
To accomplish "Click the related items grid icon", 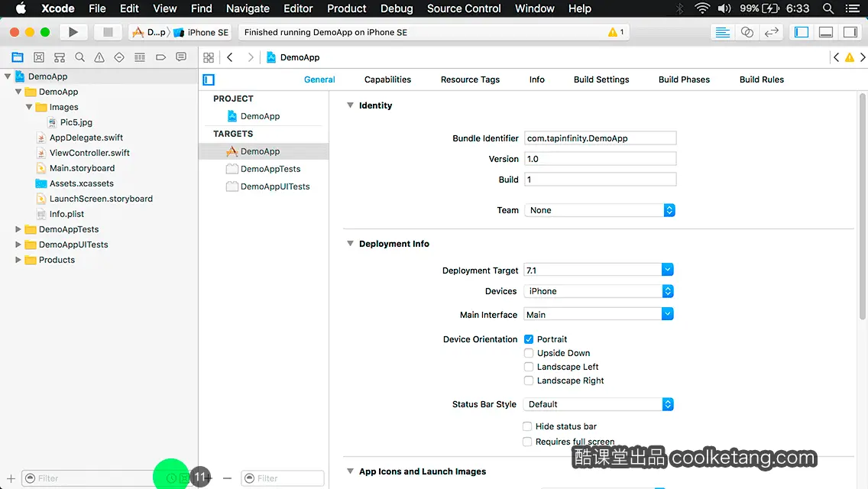I will (x=209, y=57).
